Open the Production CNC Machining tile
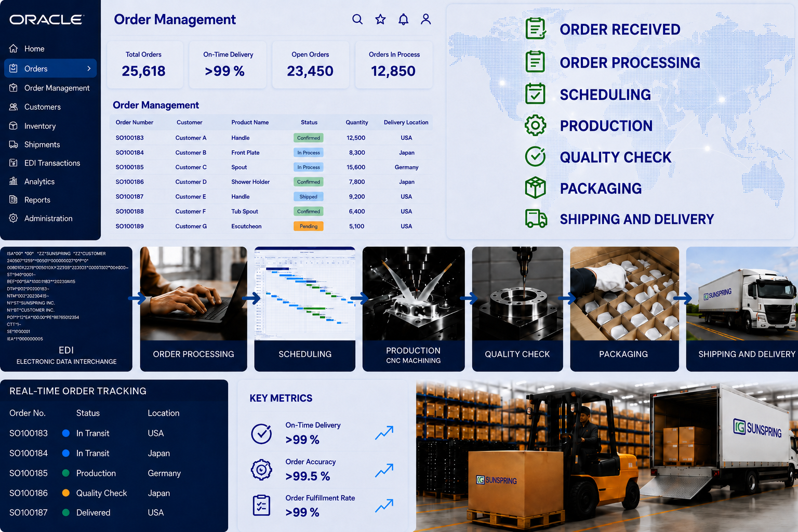This screenshot has height=532, width=798. pyautogui.click(x=414, y=309)
